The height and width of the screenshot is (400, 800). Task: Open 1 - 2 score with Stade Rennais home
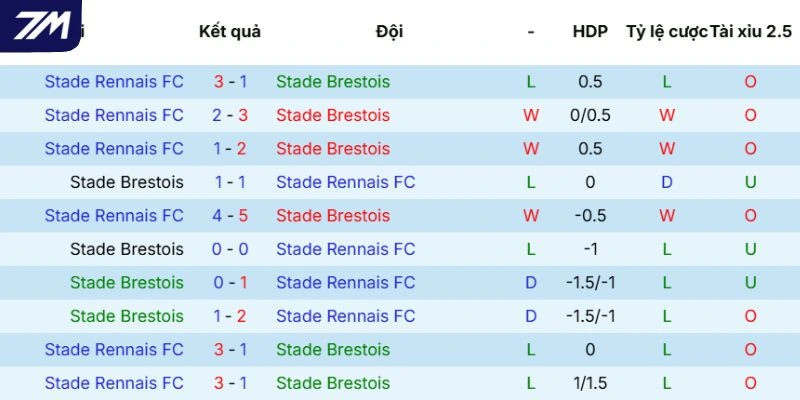point(230,148)
